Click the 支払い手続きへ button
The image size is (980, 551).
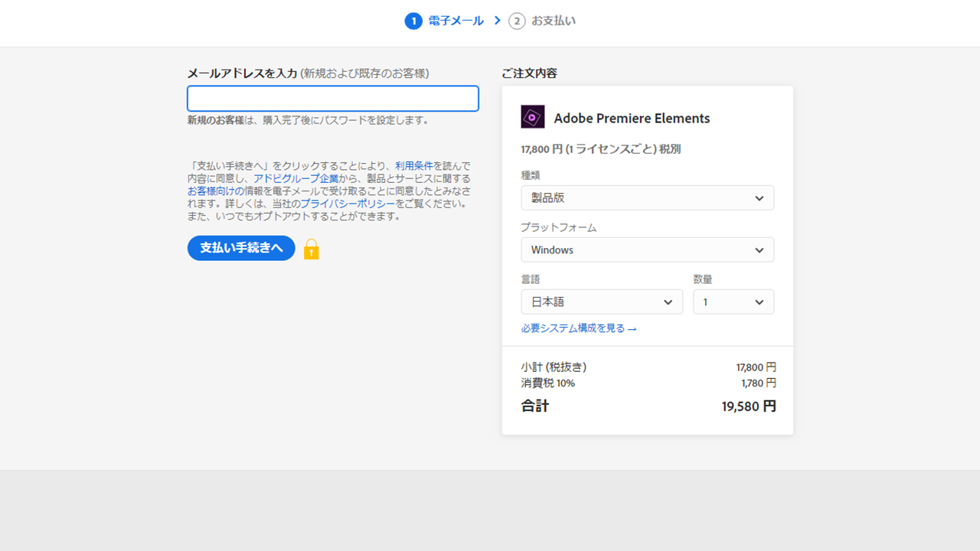click(241, 248)
